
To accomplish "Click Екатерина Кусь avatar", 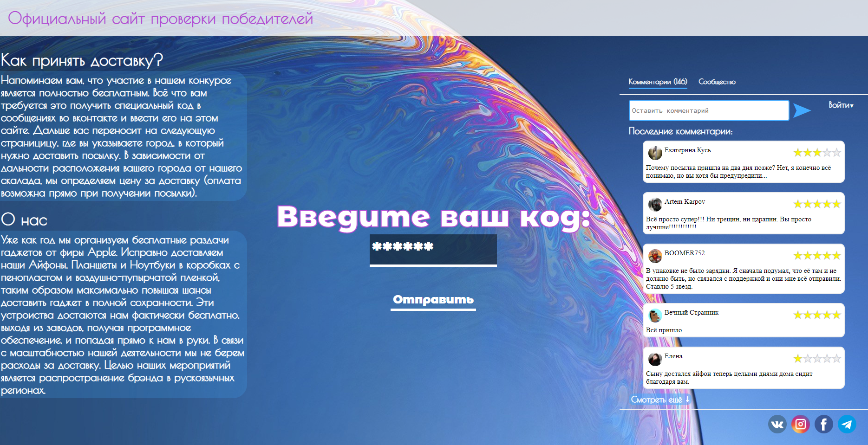I will [655, 153].
